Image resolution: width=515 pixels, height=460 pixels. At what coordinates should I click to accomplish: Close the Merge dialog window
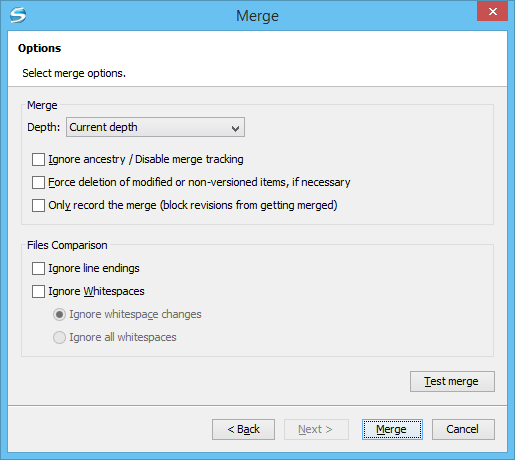pos(492,11)
